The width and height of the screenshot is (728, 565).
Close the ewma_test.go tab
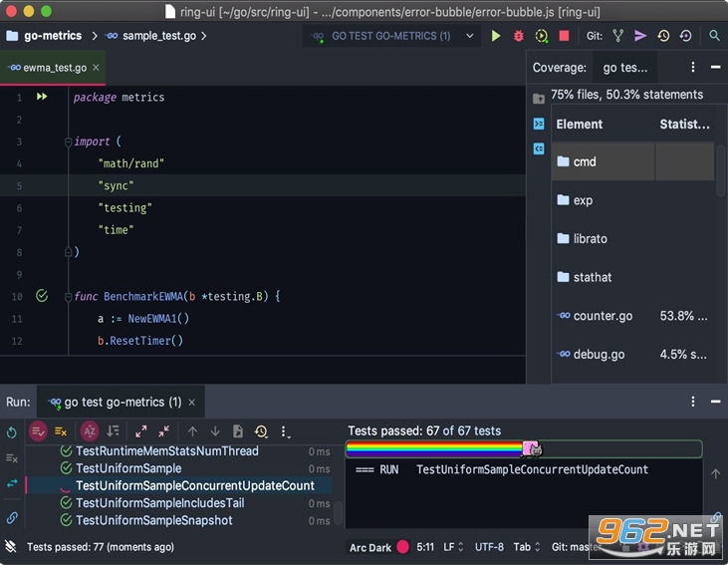tap(96, 68)
